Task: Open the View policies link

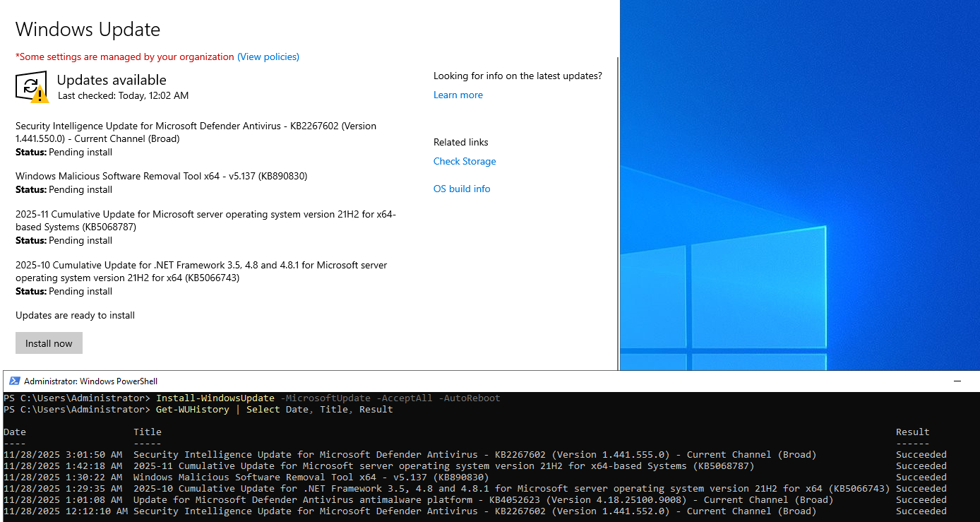Action: [268, 57]
